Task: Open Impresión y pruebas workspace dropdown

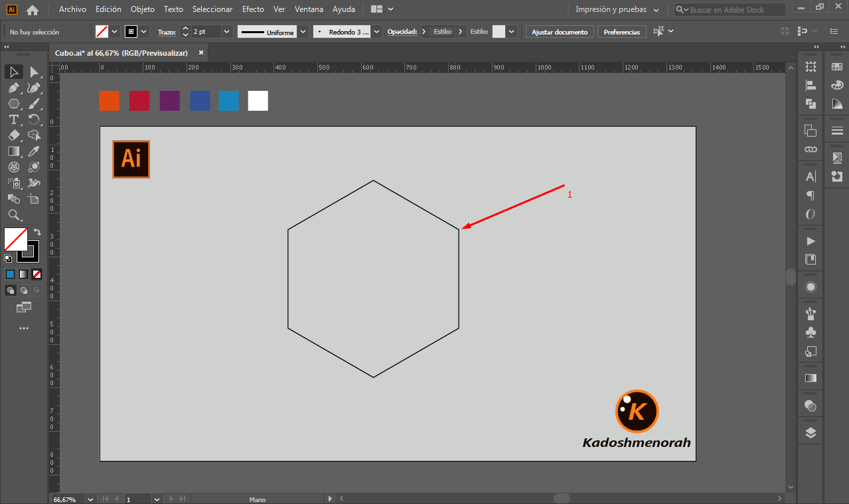Action: (x=617, y=10)
